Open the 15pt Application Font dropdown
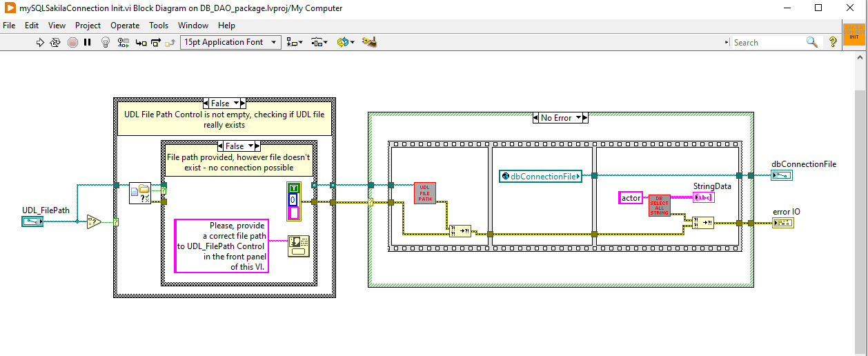The image size is (868, 356). pyautogui.click(x=230, y=42)
